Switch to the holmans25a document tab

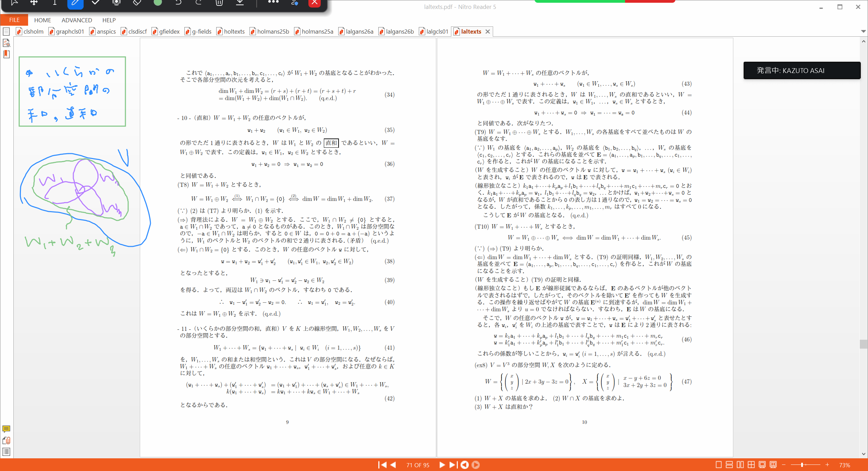[314, 32]
